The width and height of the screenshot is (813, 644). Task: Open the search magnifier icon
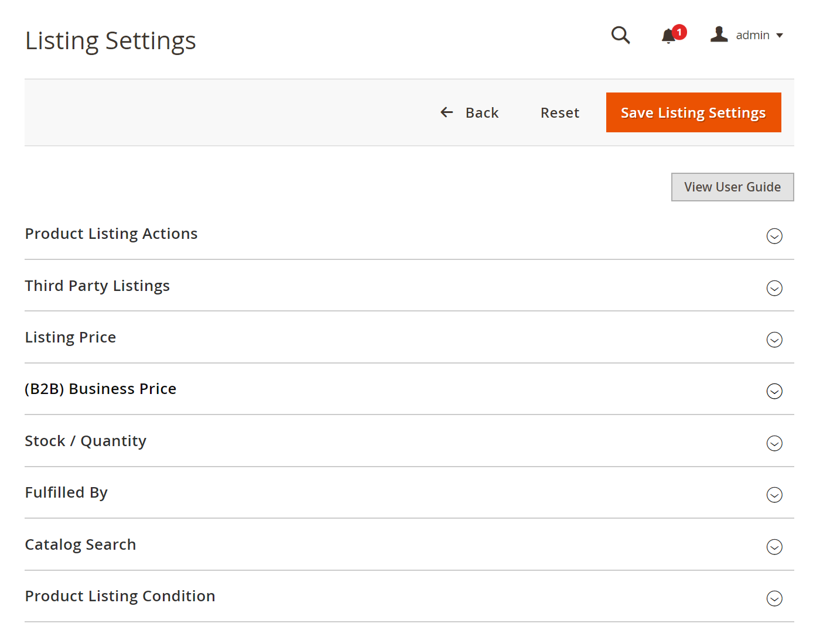(x=620, y=35)
